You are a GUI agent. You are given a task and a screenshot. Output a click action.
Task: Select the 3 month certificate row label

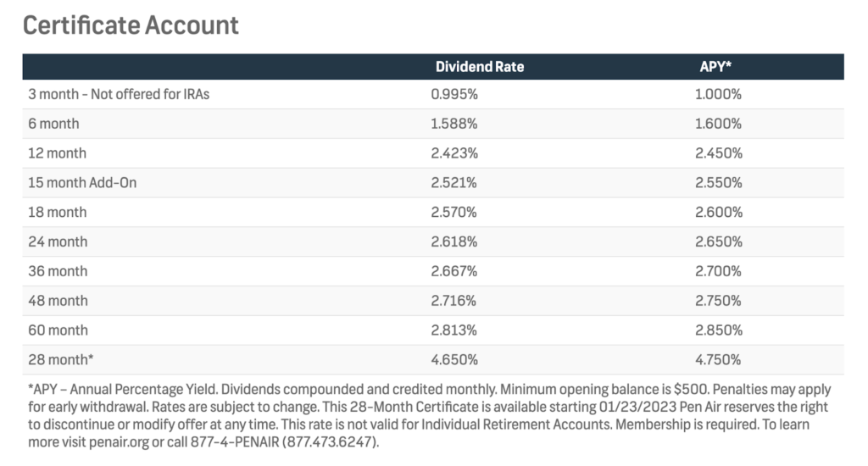[119, 94]
